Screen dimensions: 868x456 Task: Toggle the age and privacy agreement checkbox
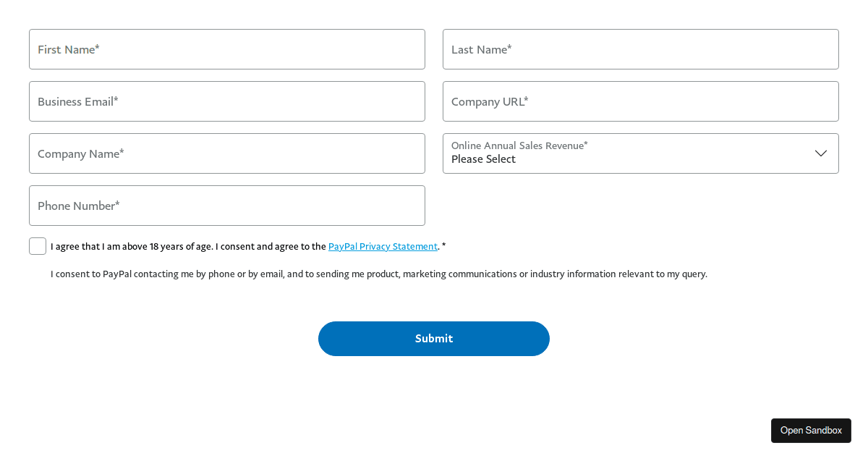(x=37, y=245)
